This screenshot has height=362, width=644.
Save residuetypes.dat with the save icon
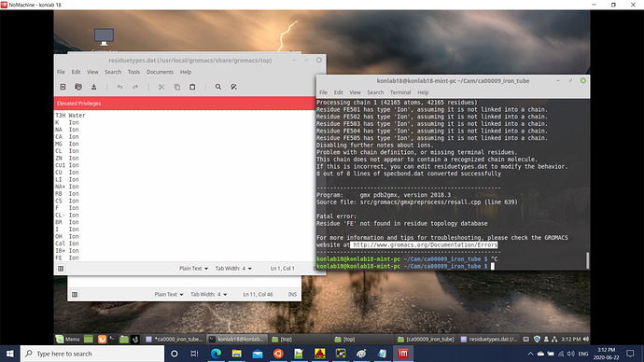click(94, 87)
